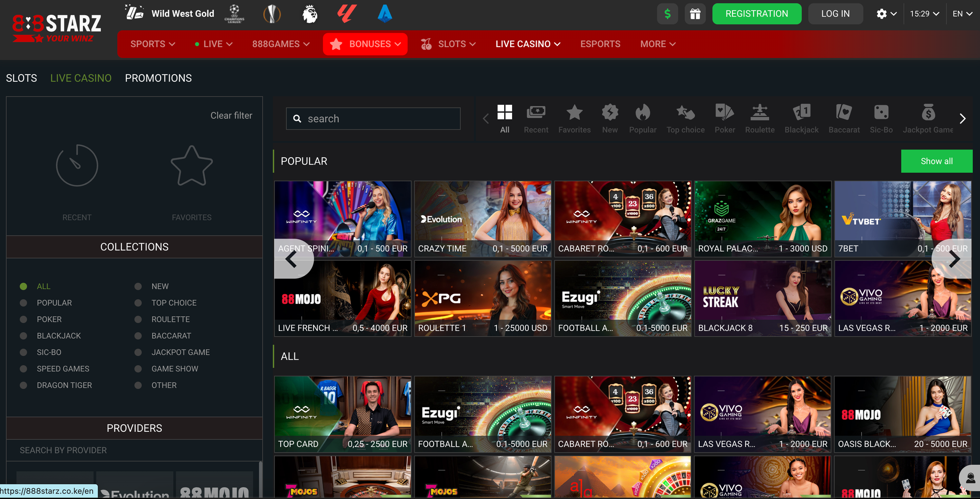Click the blue A league icon
The height and width of the screenshot is (499, 980).
click(385, 14)
